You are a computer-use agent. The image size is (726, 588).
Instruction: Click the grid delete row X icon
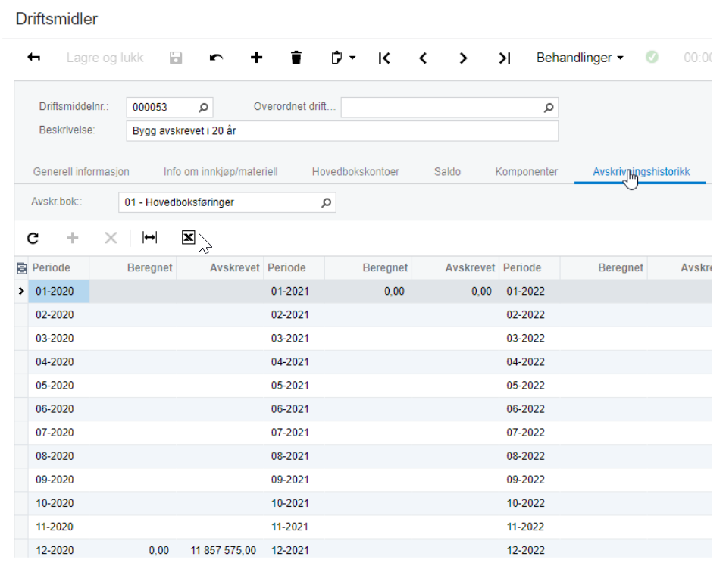pyautogui.click(x=111, y=238)
